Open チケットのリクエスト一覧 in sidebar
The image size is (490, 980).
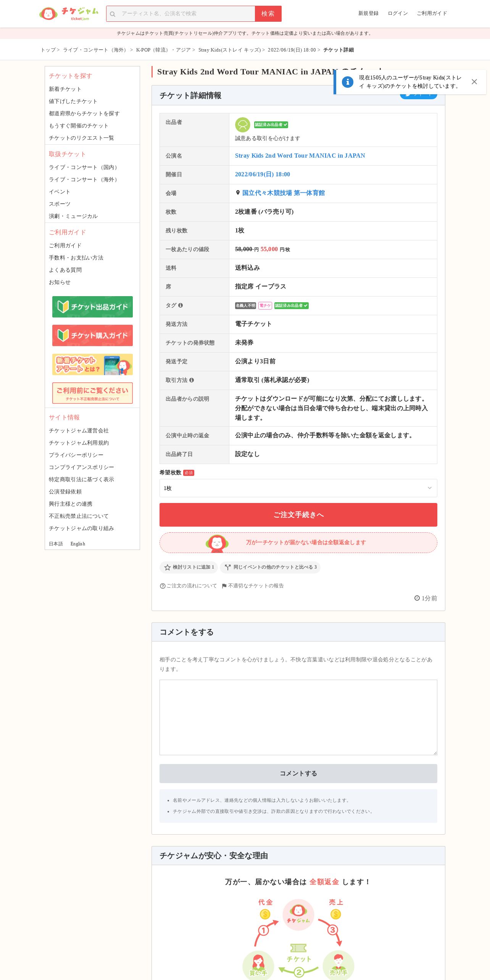click(81, 138)
